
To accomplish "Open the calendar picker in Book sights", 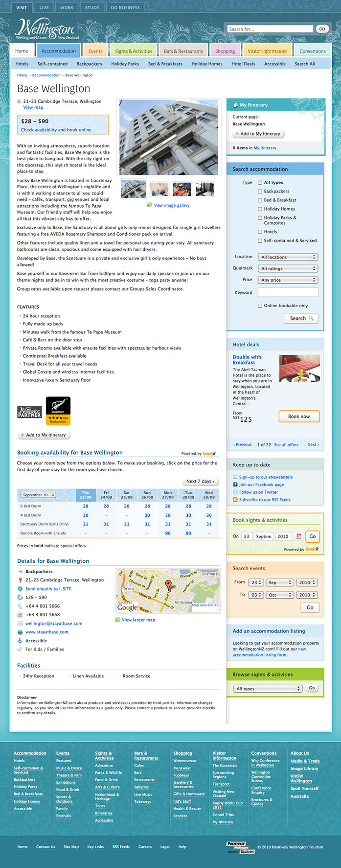I will (298, 536).
